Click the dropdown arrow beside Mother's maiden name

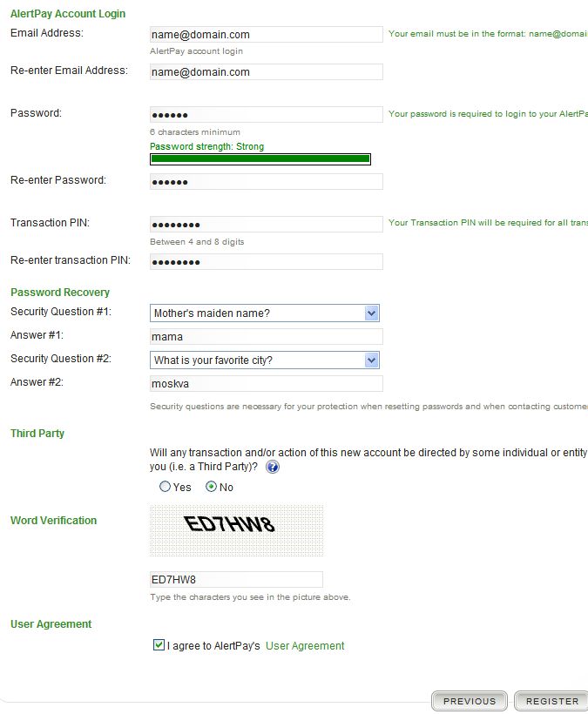[372, 313]
